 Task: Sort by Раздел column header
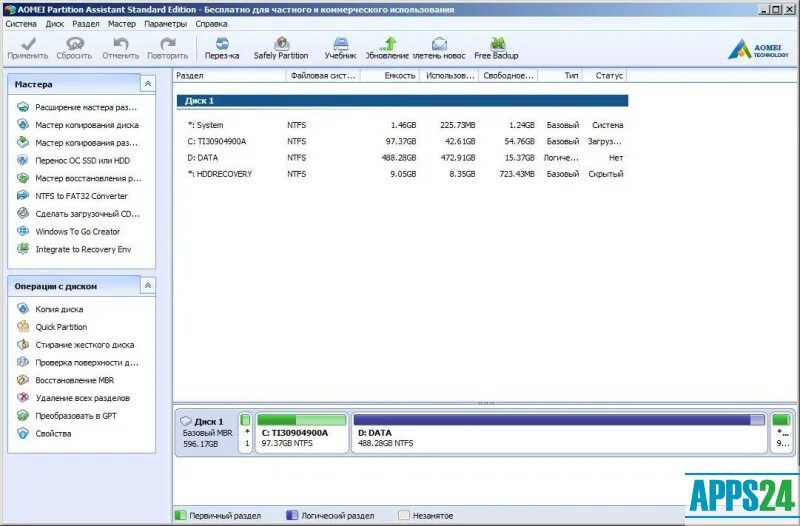[230, 76]
